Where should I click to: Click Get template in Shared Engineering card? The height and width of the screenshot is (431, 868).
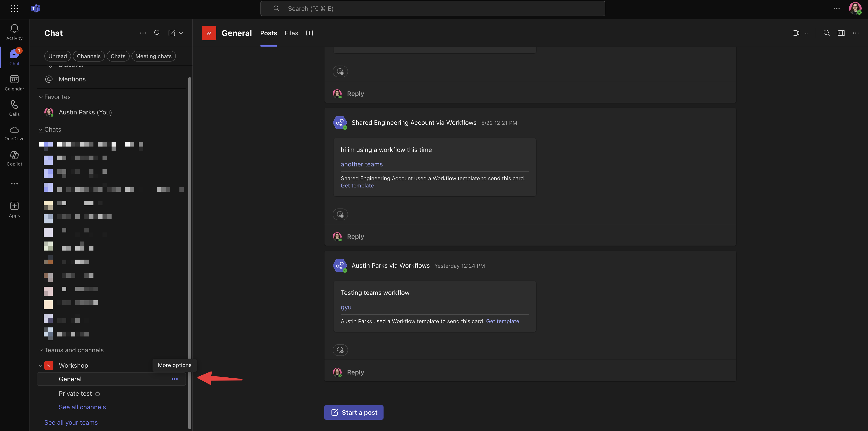(x=357, y=185)
